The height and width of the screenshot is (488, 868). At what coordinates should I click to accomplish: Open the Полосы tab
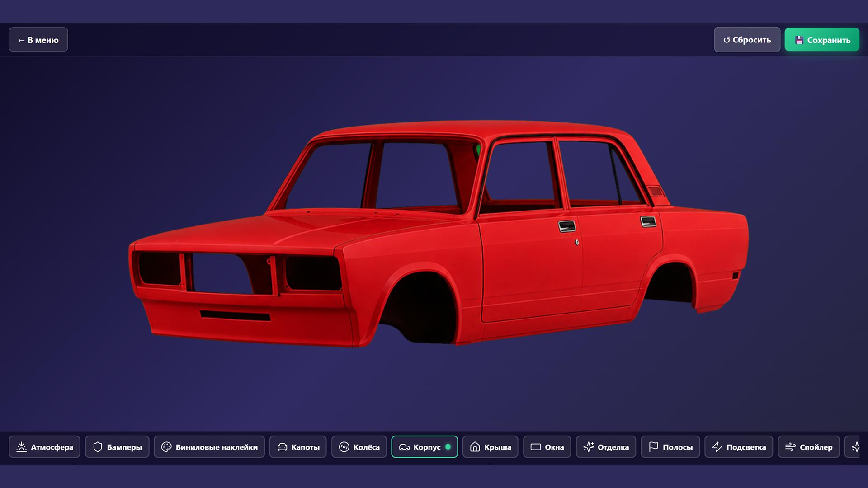[670, 447]
